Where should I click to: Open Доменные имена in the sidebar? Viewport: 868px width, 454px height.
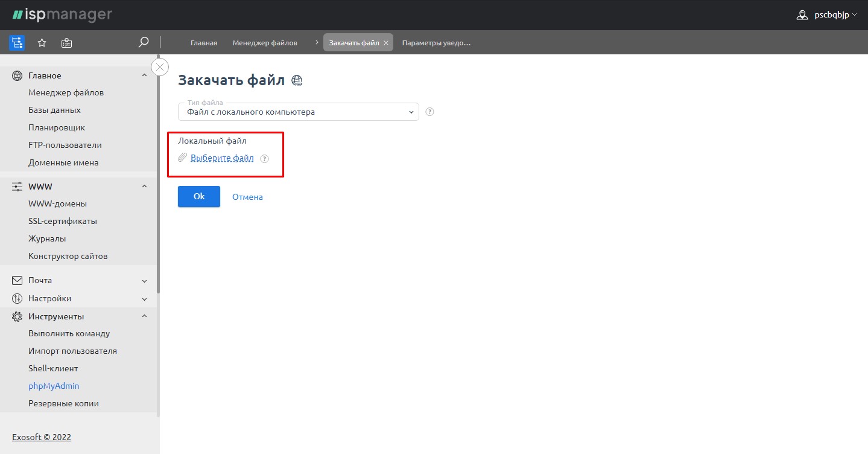tap(63, 162)
